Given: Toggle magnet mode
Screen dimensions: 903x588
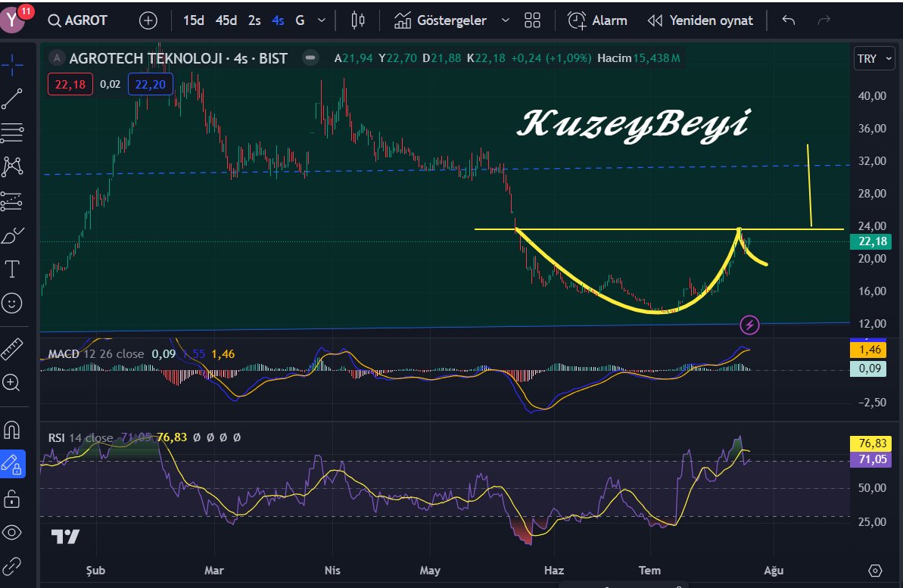Looking at the screenshot, I should (12, 430).
